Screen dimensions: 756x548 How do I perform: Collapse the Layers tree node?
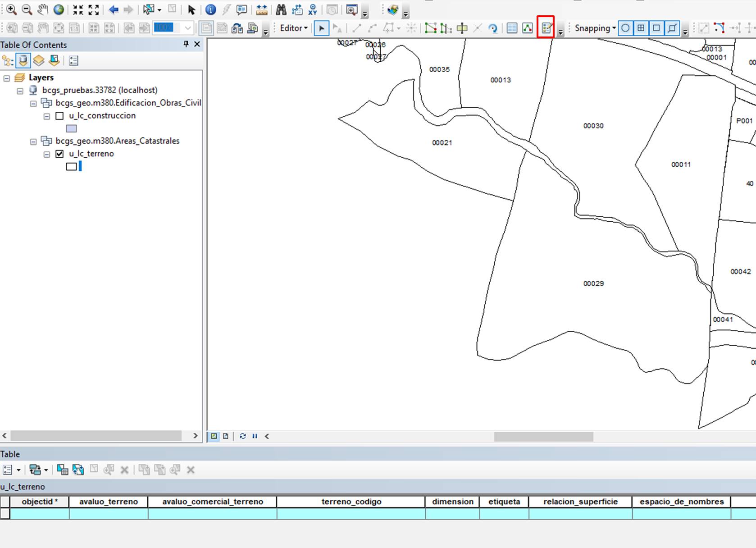(x=7, y=78)
